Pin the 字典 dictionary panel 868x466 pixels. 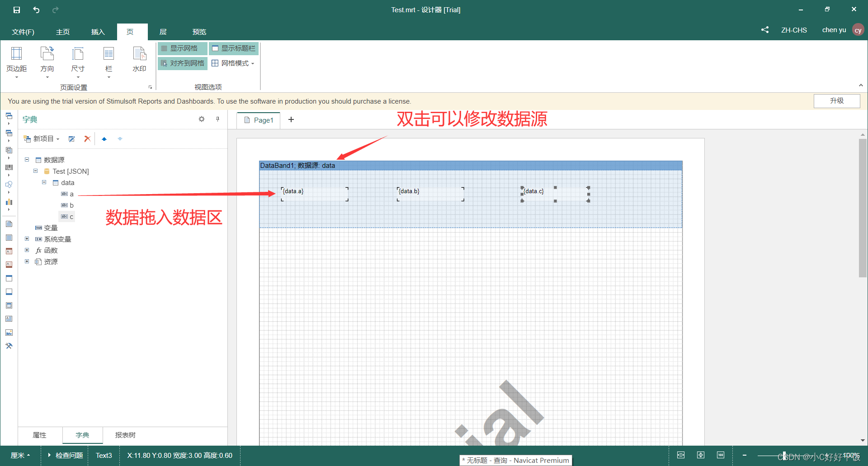(217, 119)
